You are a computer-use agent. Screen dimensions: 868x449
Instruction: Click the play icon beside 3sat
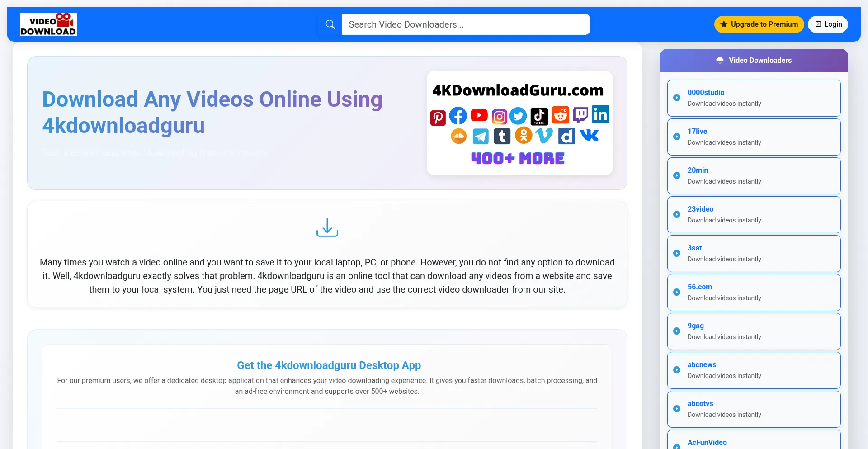[x=677, y=253]
